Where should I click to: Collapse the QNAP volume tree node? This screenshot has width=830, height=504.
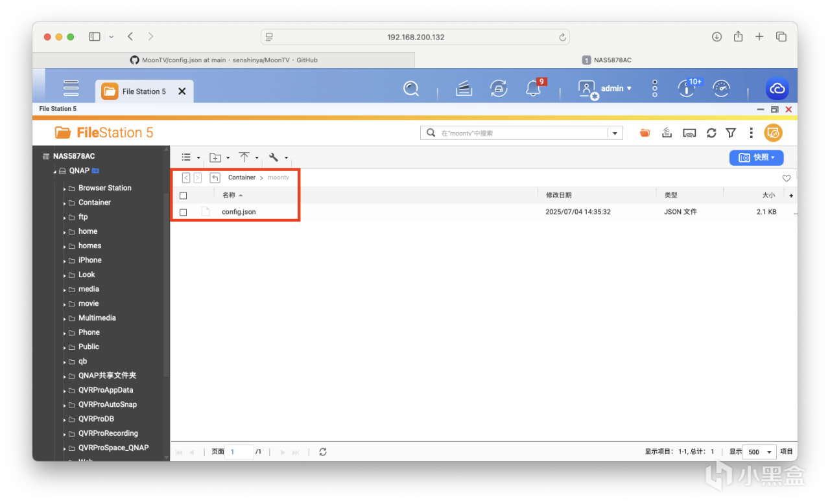click(x=55, y=172)
